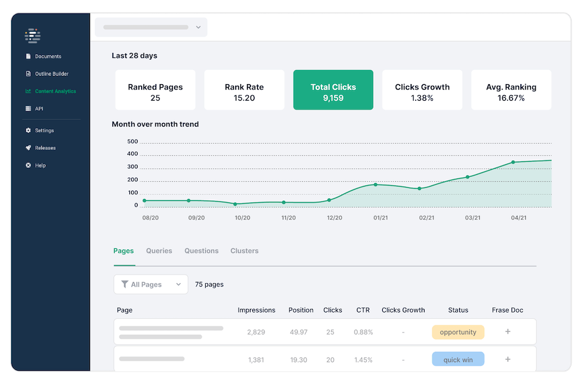Click the 03/21 data point on chart
Screen dimensions: 588x389
(467, 177)
